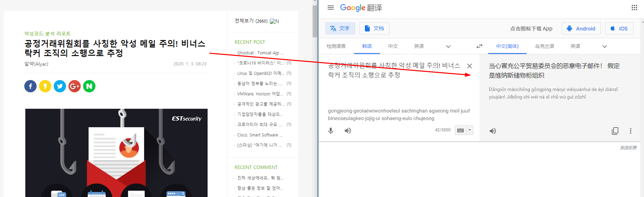Open the 전체보기 (2660) link

251,21
